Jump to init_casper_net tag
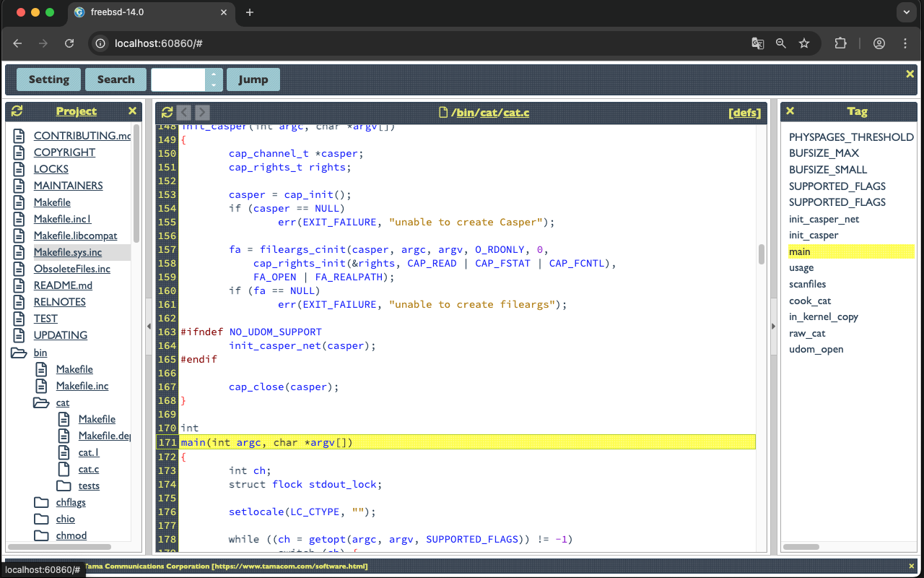Viewport: 924px width, 578px height. click(824, 219)
